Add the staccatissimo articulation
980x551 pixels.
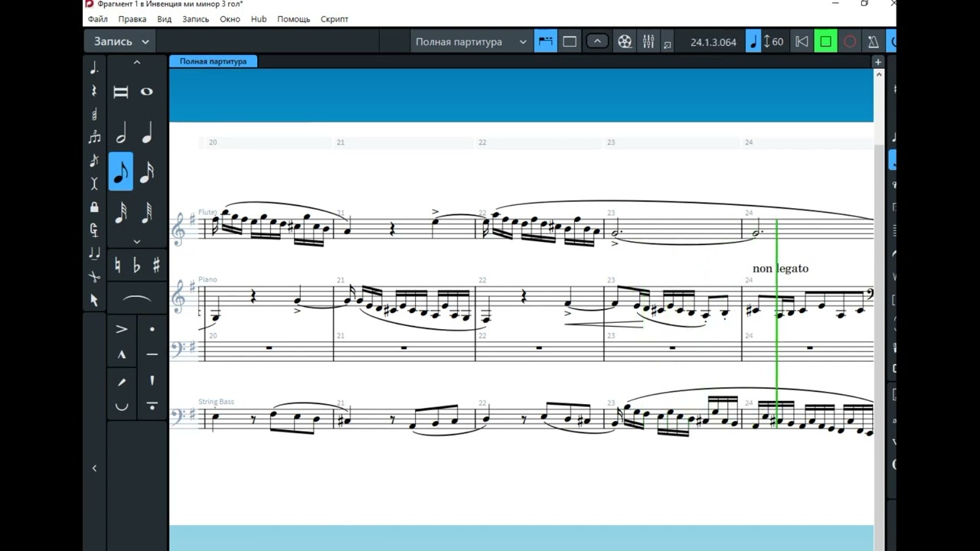point(152,380)
